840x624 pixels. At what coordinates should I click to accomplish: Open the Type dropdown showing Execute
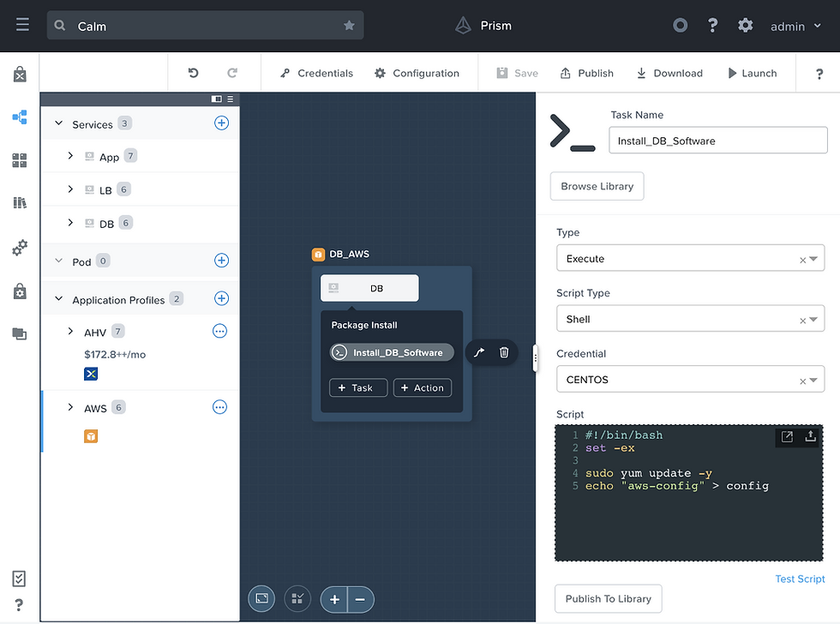pos(690,258)
